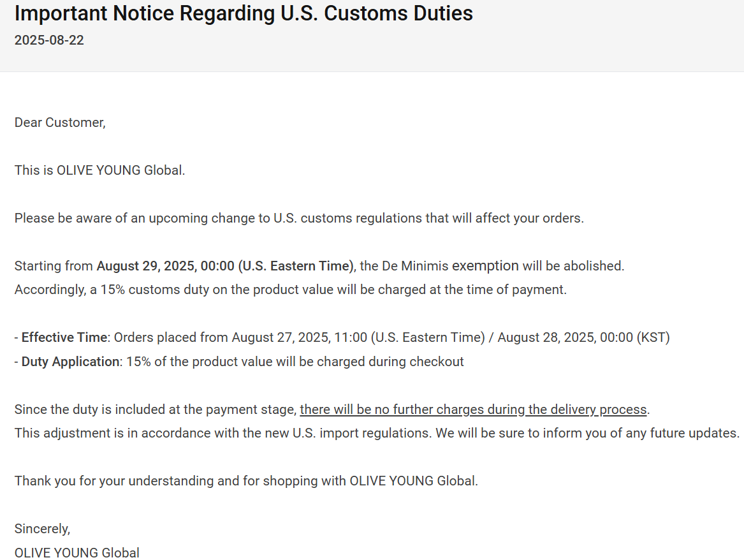Viewport: 744px width, 560px height.
Task: Click the "Important Notice Regarding U.S. Customs Duties" heading
Action: (244, 13)
